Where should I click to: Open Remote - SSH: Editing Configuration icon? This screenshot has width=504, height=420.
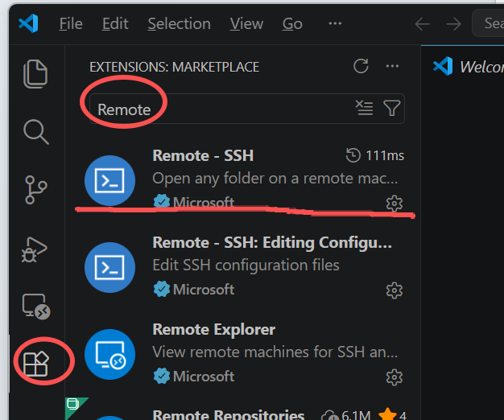[109, 267]
